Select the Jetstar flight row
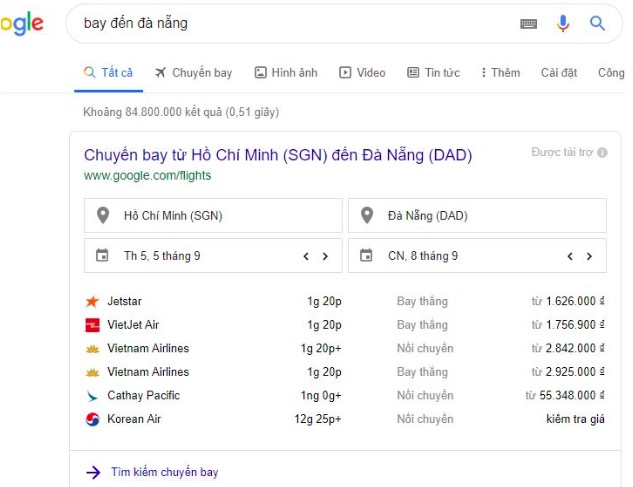Image resolution: width=633 pixels, height=487 pixels. tap(345, 302)
